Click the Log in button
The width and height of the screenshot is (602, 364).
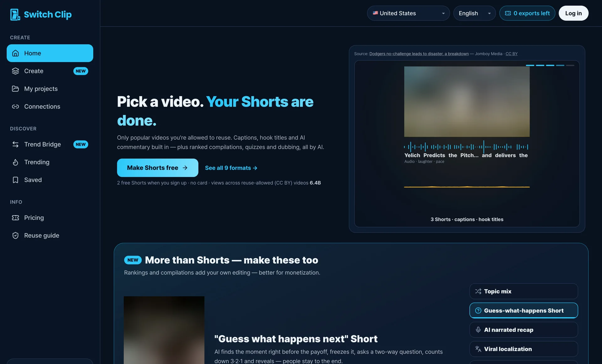point(573,13)
